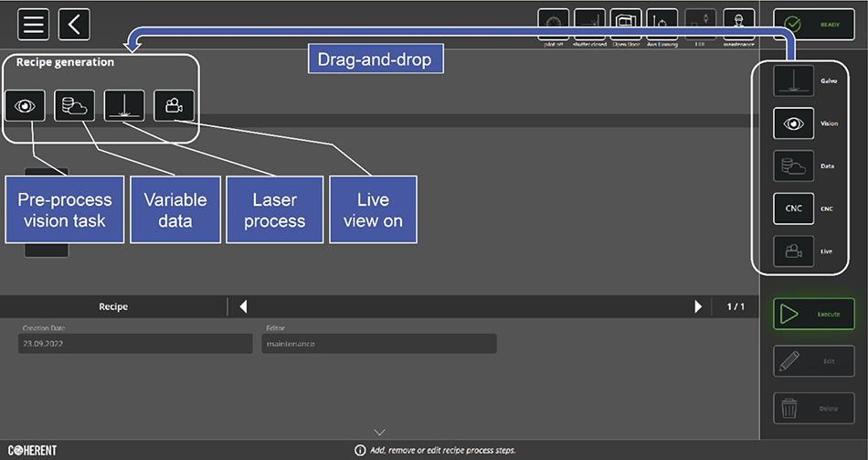The height and width of the screenshot is (460, 868).
Task: Select the laser process step in the recipe
Action: (x=123, y=106)
